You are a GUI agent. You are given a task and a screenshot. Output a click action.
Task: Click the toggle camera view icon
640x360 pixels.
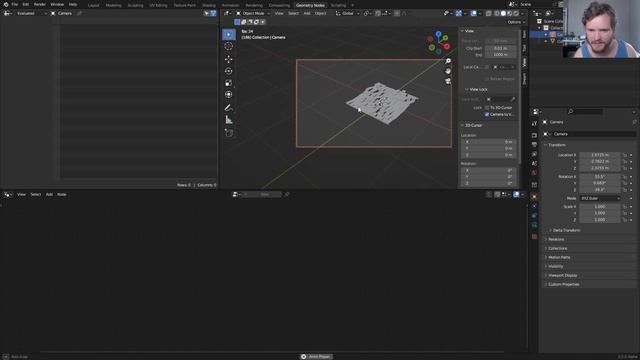pyautogui.click(x=448, y=81)
